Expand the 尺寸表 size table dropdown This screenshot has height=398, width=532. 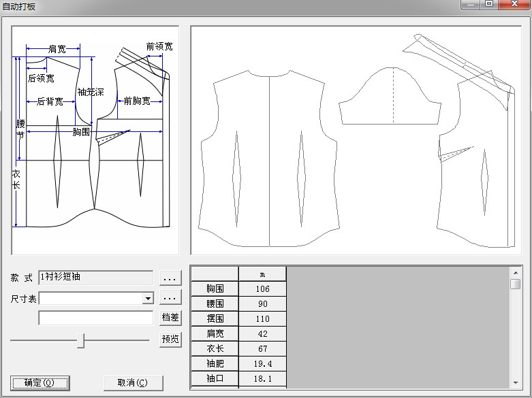(x=147, y=298)
